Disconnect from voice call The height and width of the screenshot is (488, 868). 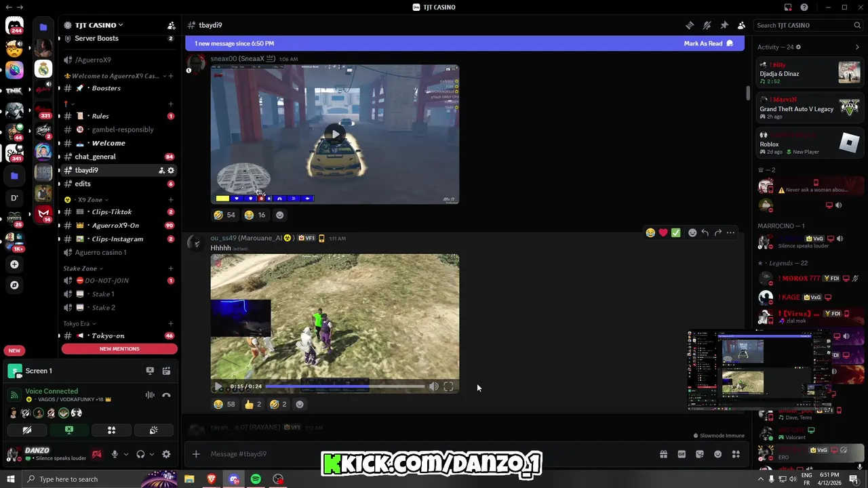click(166, 395)
